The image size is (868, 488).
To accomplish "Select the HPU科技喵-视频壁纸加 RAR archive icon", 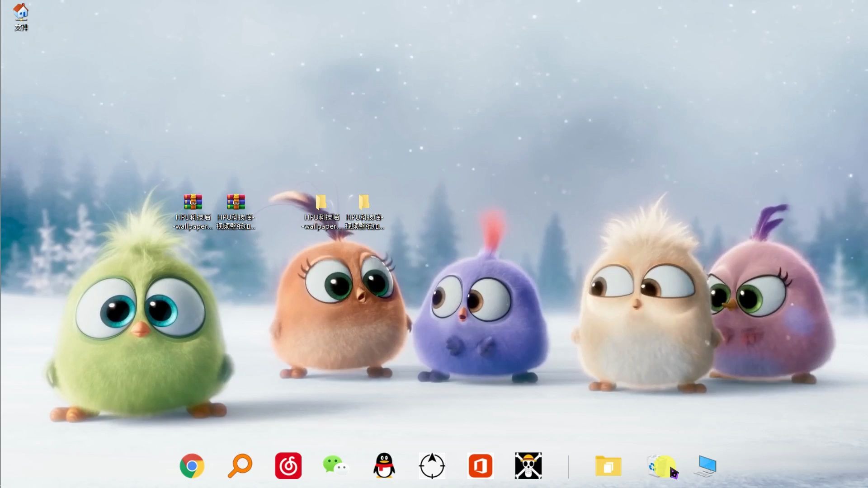I will (236, 202).
